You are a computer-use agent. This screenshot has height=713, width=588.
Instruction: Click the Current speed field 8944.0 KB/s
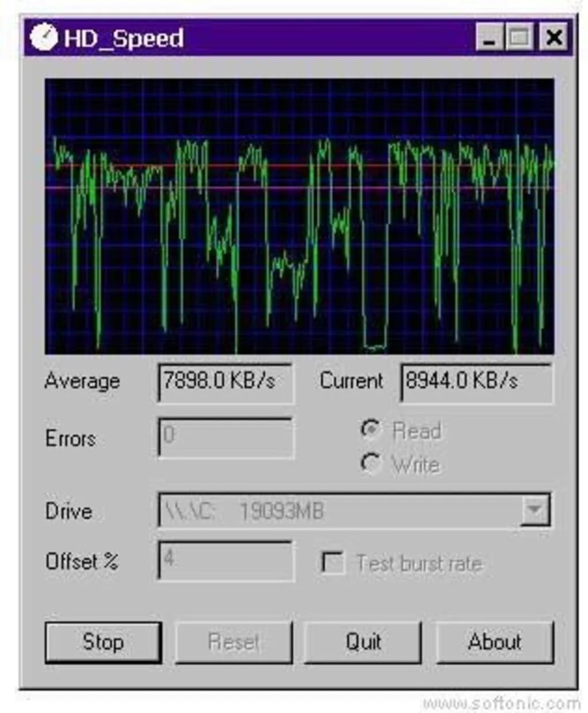click(476, 382)
